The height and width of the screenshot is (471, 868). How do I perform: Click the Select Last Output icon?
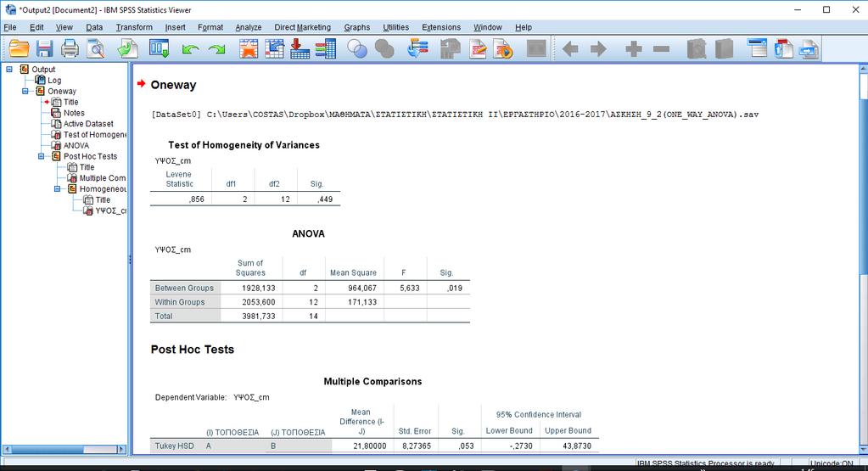[417, 49]
